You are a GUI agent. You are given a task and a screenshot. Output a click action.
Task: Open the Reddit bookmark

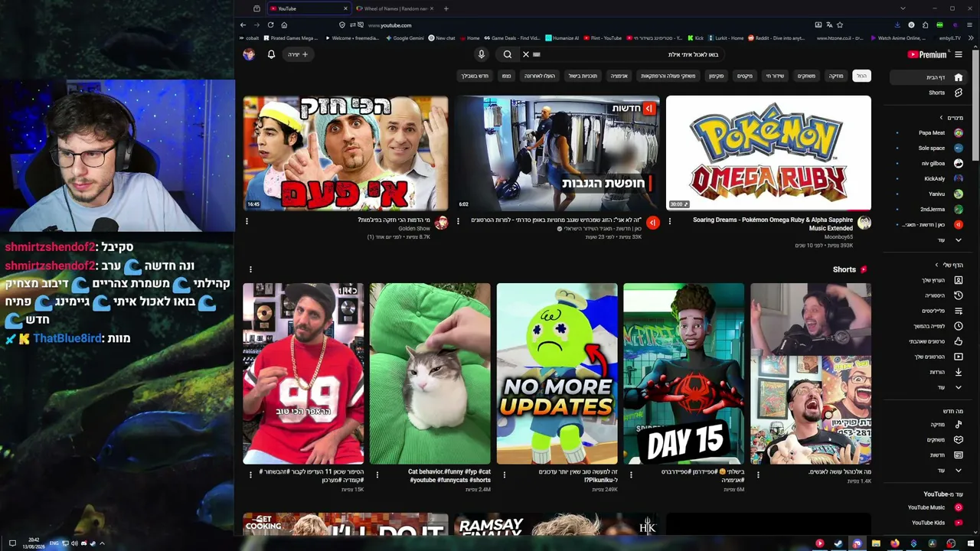(x=776, y=37)
